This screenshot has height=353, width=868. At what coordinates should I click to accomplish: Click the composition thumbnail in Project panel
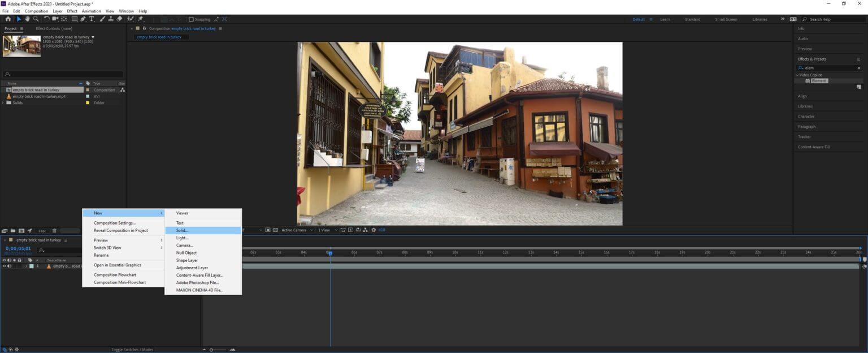point(21,46)
